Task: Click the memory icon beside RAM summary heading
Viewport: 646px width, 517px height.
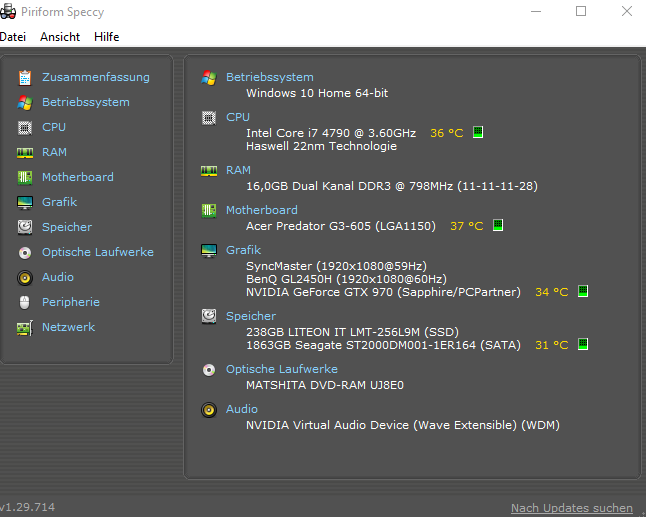Action: coord(209,171)
